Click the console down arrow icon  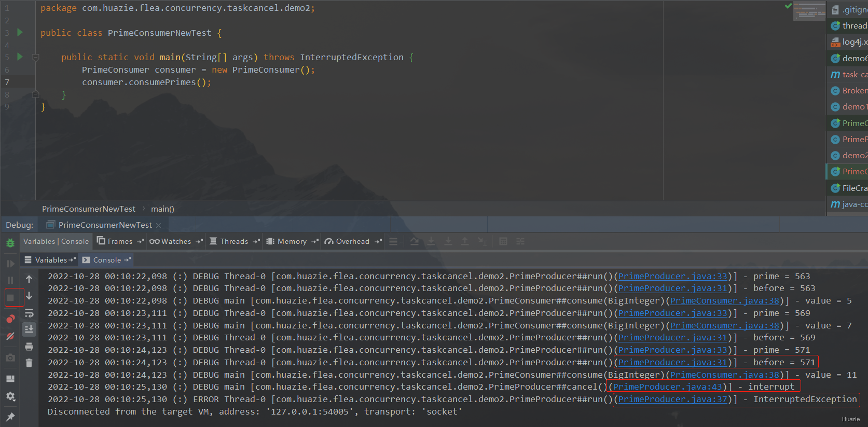[x=29, y=296]
